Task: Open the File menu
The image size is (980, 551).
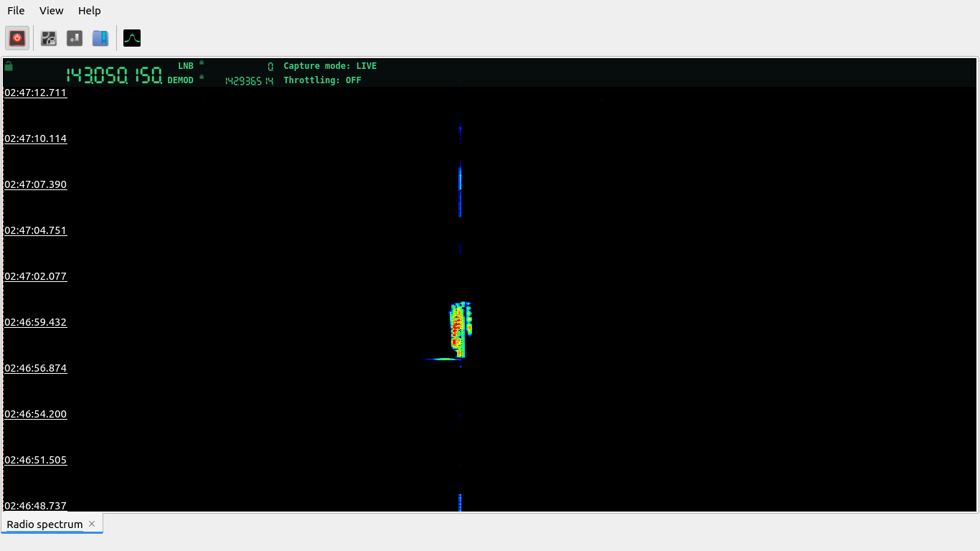Action: click(16, 11)
